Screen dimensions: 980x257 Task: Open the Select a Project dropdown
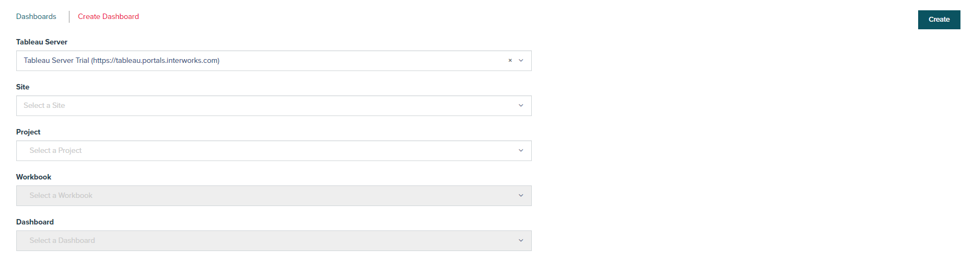pyautogui.click(x=266, y=151)
